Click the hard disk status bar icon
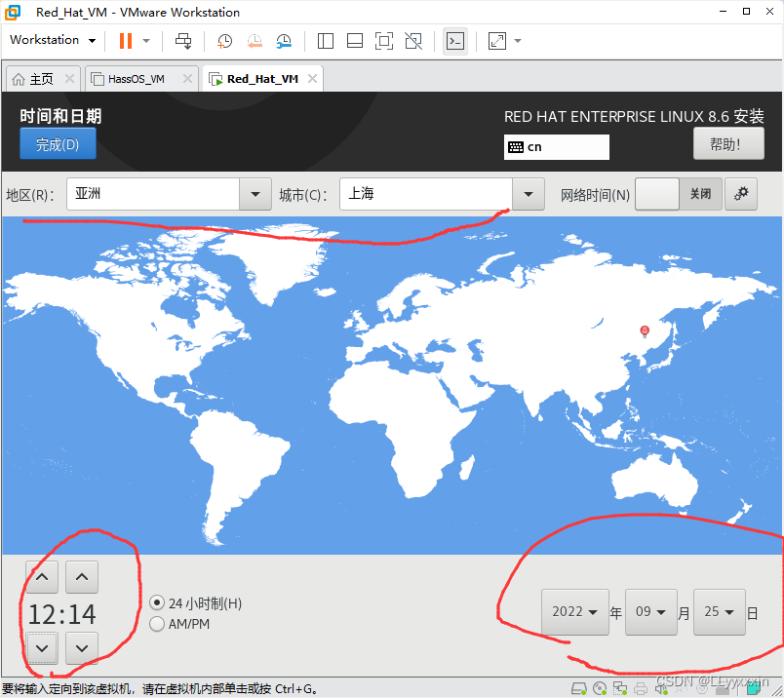Image resolution: width=784 pixels, height=698 pixels. pyautogui.click(x=579, y=688)
